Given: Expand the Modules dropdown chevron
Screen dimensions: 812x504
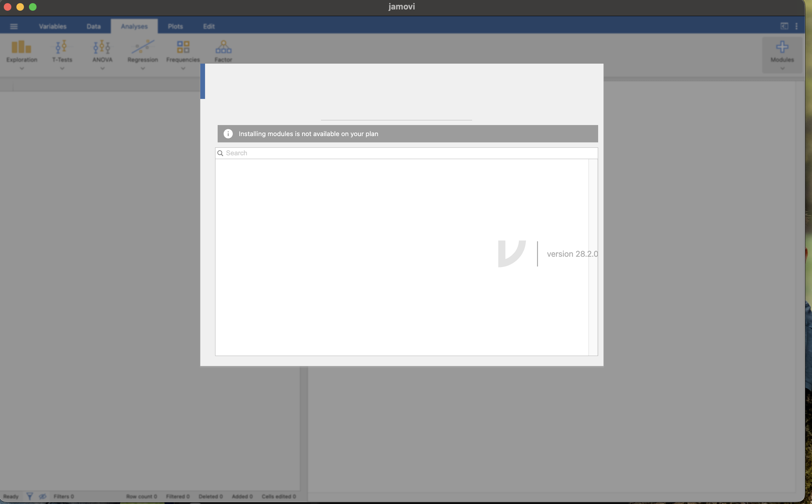Looking at the screenshot, I should click(782, 68).
